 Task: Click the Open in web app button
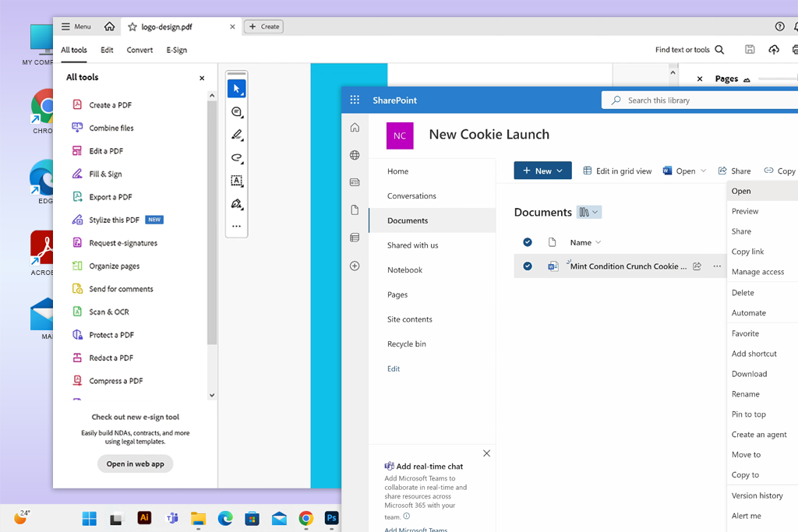136,464
